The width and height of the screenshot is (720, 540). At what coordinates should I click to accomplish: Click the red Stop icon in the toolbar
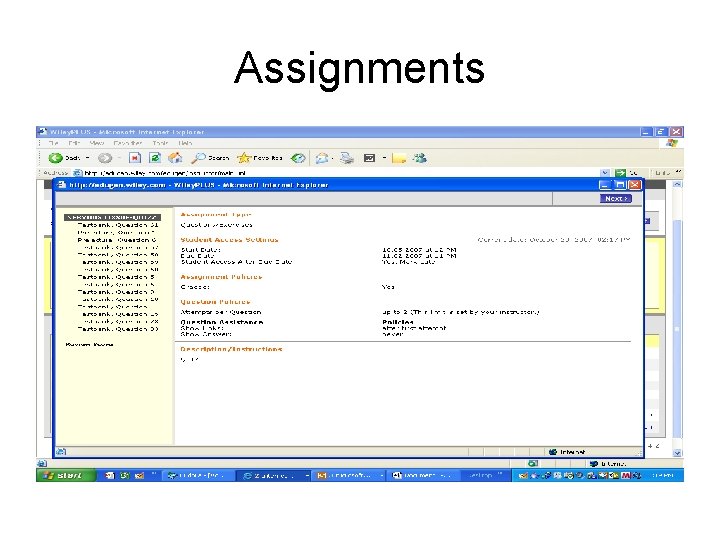pyautogui.click(x=135, y=158)
